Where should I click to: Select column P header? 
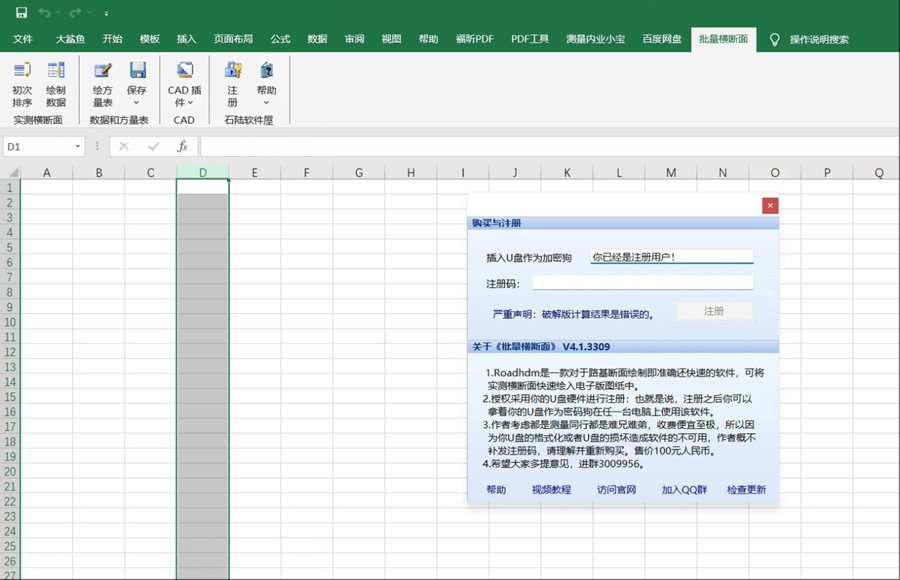click(x=827, y=172)
